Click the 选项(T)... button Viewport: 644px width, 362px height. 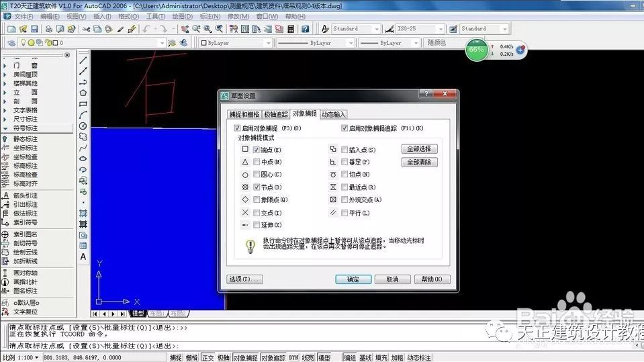click(244, 279)
